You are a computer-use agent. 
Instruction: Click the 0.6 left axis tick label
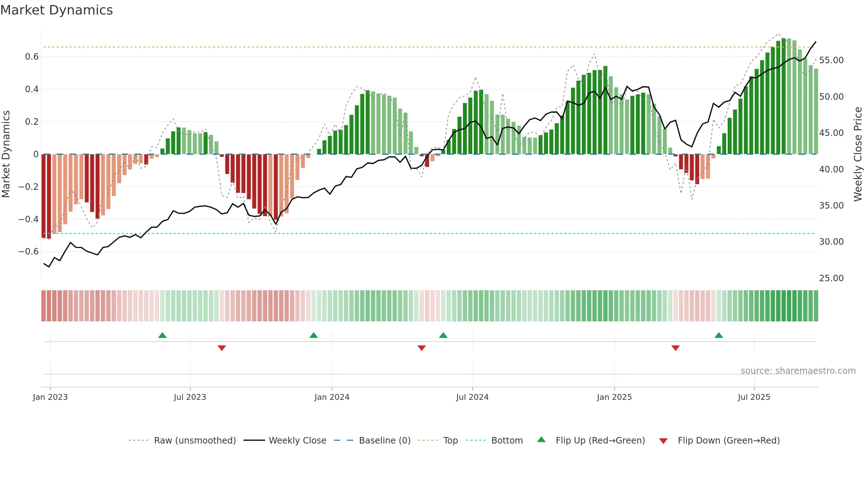(x=32, y=56)
